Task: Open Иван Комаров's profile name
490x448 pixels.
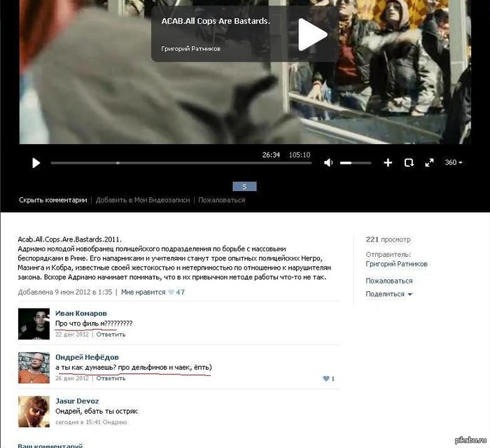Action: (81, 314)
